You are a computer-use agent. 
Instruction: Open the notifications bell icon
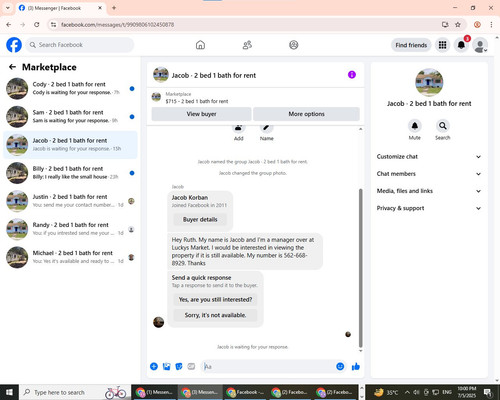point(461,45)
